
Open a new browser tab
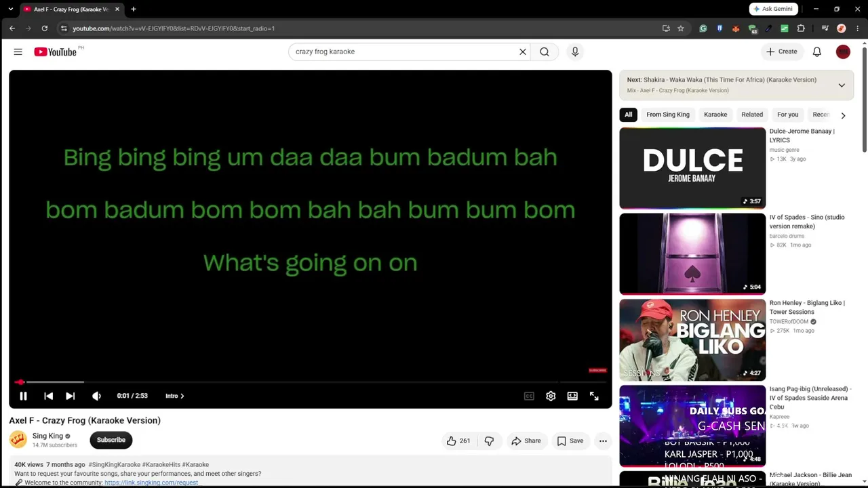pyautogui.click(x=134, y=9)
